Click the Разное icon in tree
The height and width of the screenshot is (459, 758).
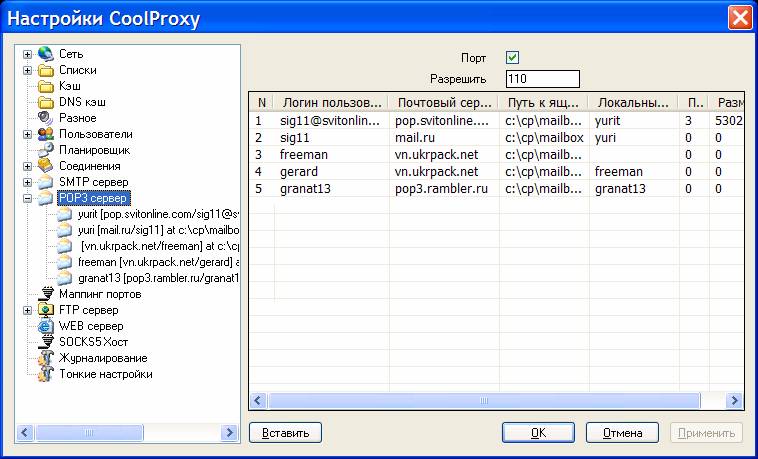pyautogui.click(x=46, y=118)
